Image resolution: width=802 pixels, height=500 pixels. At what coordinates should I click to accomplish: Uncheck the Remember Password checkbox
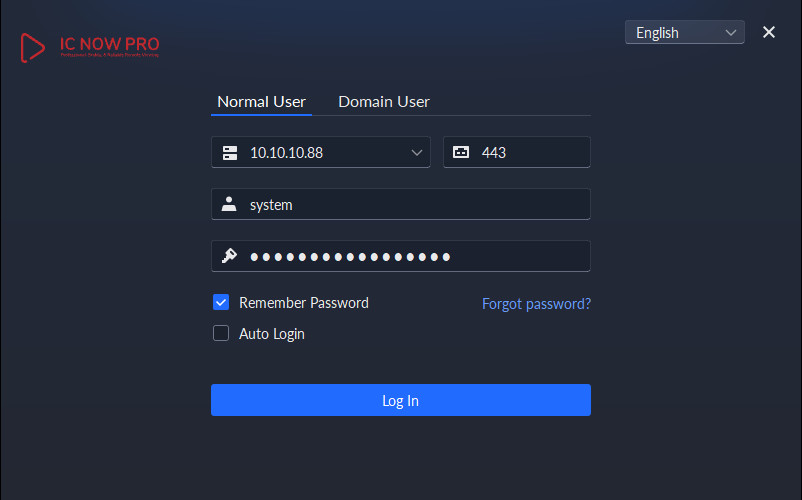pos(221,302)
